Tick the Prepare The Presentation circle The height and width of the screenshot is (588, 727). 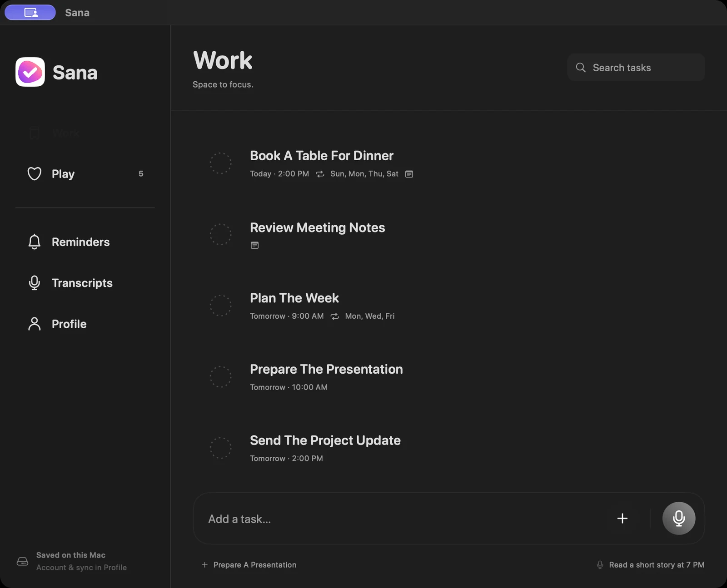220,377
